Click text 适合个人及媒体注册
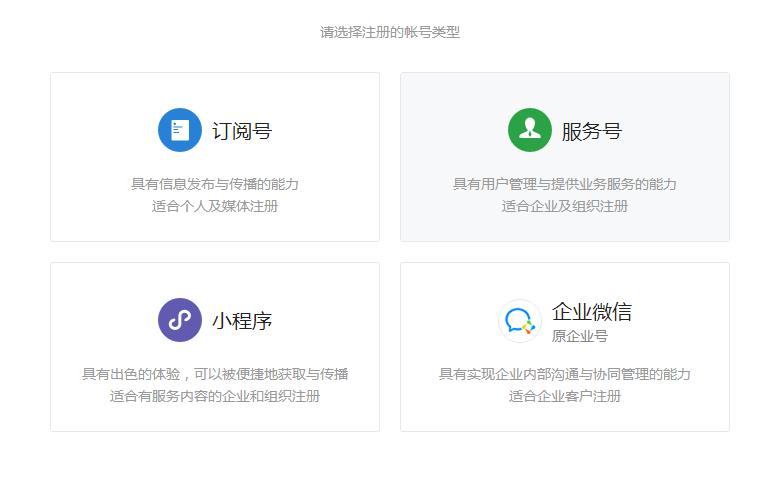Screen dimensions: 780x484 (x=215, y=206)
